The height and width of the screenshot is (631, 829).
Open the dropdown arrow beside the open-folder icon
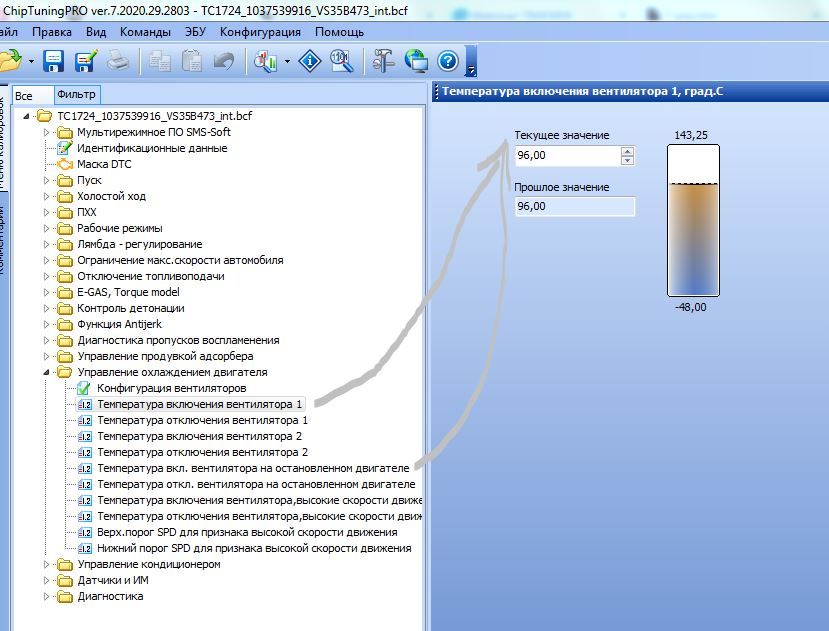point(31,61)
